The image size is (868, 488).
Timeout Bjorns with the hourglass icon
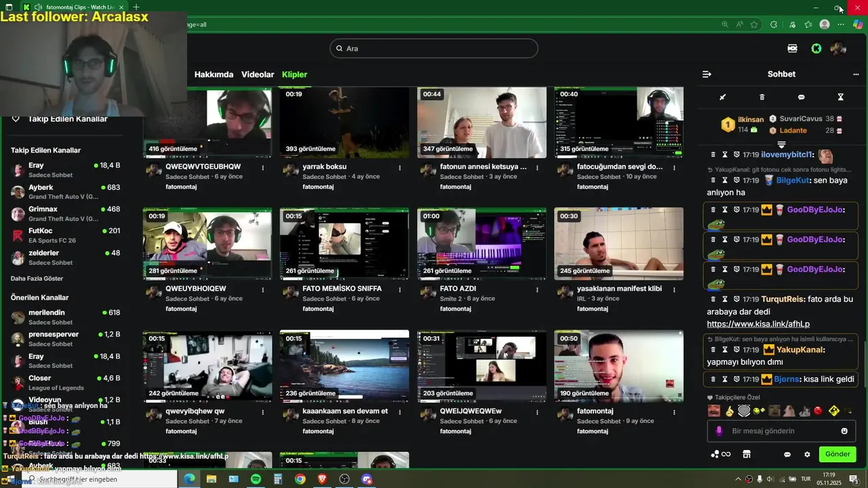coord(724,379)
